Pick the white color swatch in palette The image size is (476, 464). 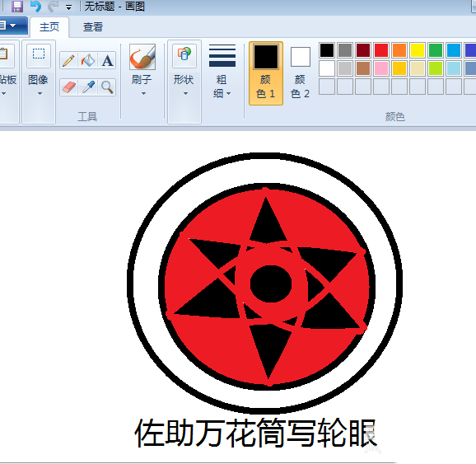coord(327,68)
